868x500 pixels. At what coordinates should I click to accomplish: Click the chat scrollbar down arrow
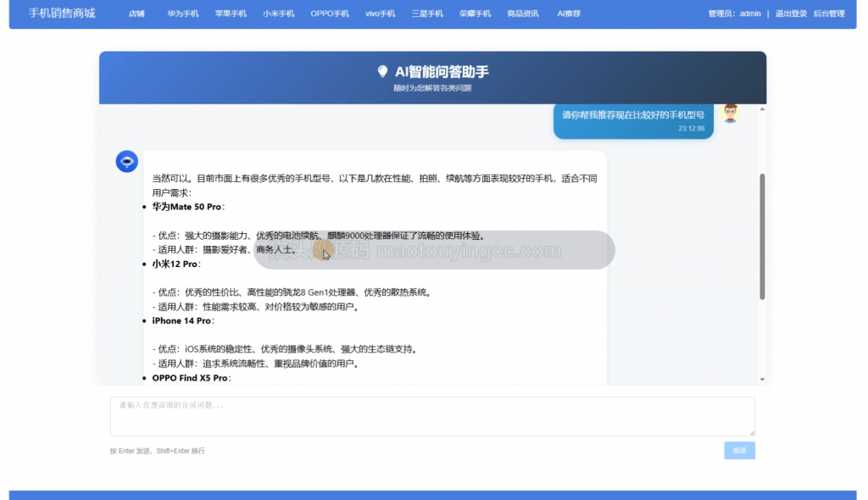(x=762, y=380)
